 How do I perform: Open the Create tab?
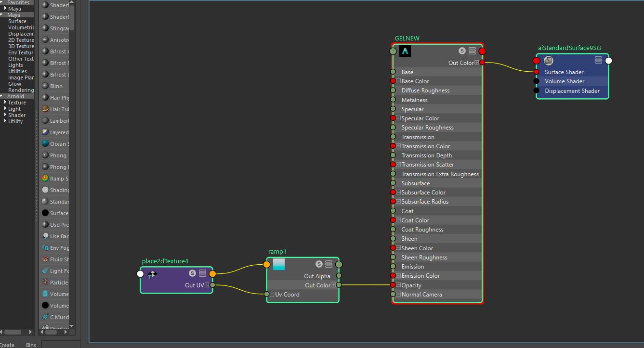pyautogui.click(x=8, y=345)
